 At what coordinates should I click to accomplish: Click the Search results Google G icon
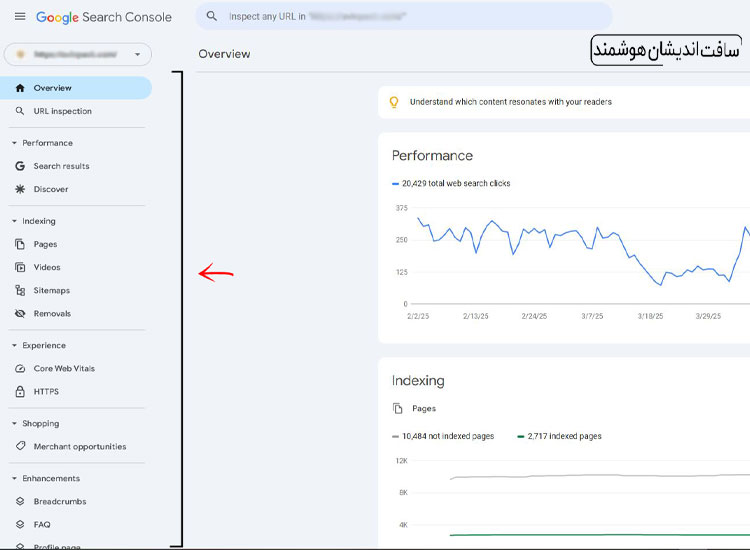tap(20, 166)
